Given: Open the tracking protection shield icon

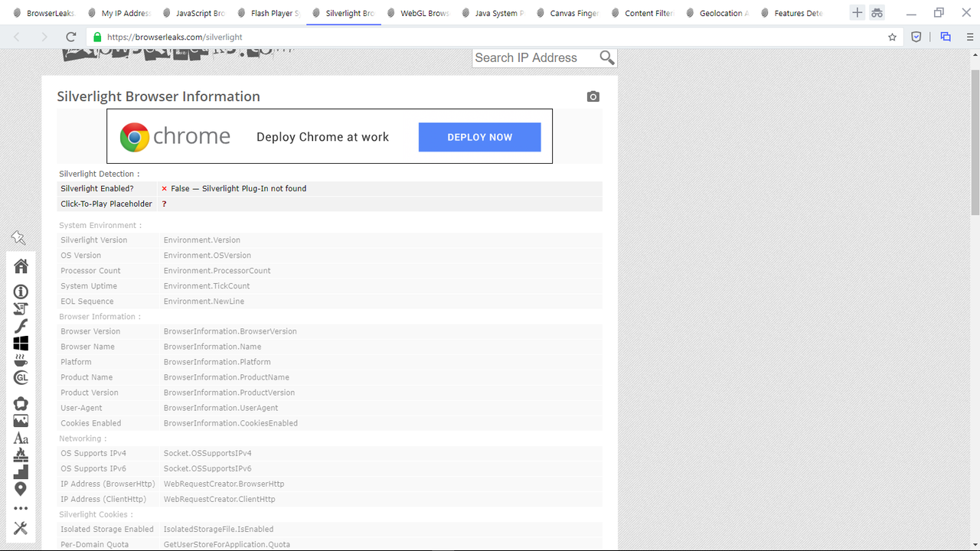Looking at the screenshot, I should [x=916, y=37].
